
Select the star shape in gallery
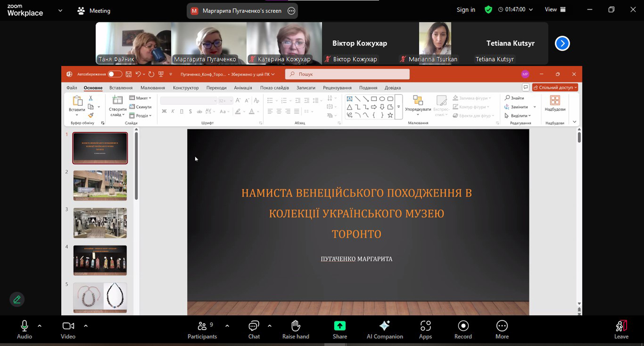pos(390,115)
